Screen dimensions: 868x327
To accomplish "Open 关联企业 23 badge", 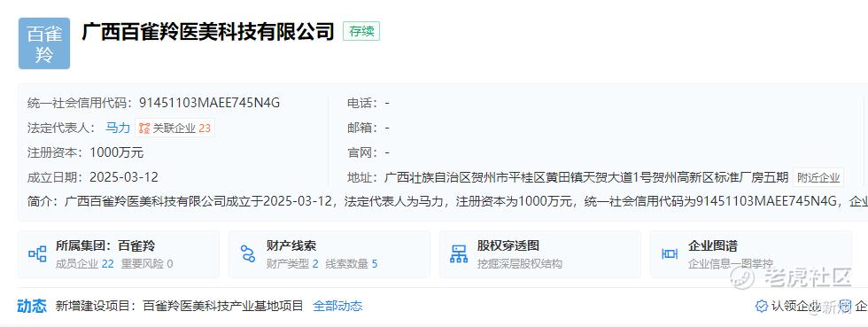I will click(175, 128).
